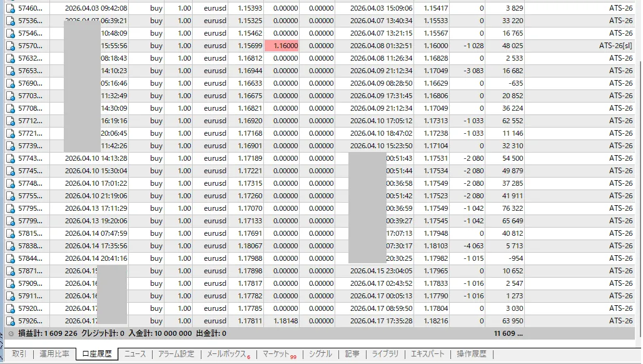Click close time 2026.04.08 01:32:51

pyautogui.click(x=382, y=46)
